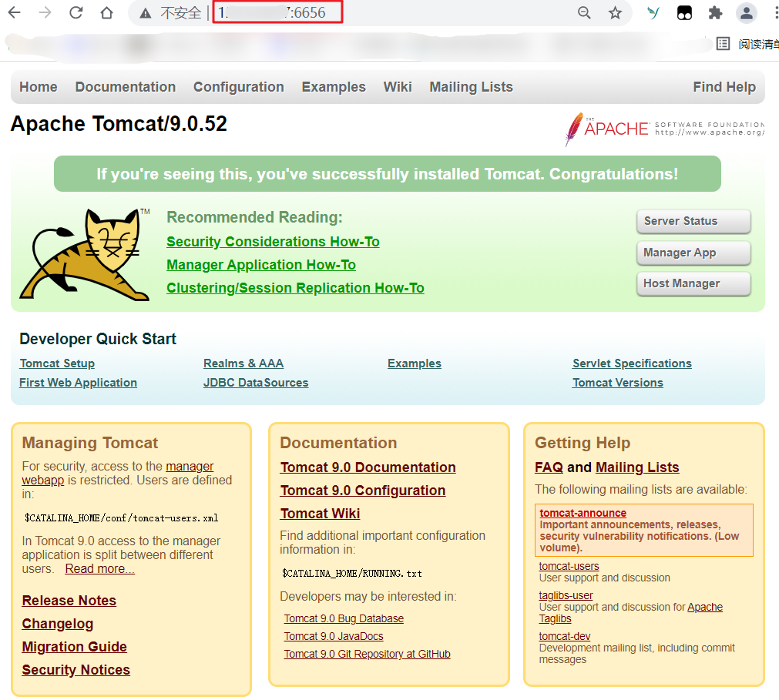Open the Tomcat Setup link

click(x=57, y=363)
